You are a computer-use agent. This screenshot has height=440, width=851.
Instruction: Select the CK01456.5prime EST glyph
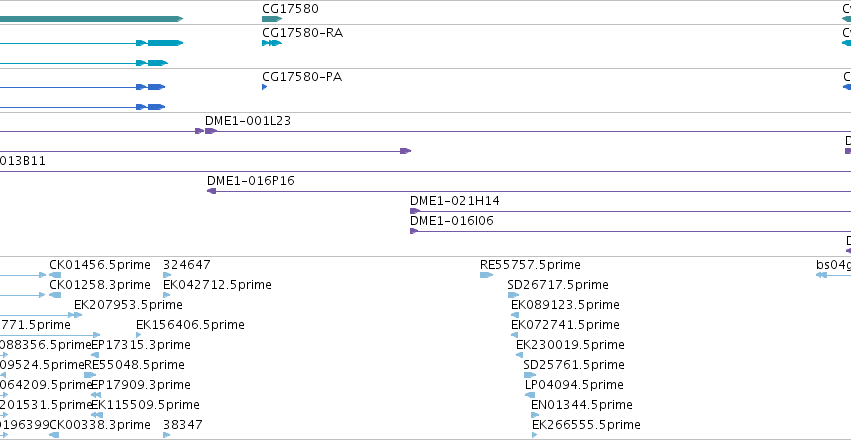(x=55, y=275)
